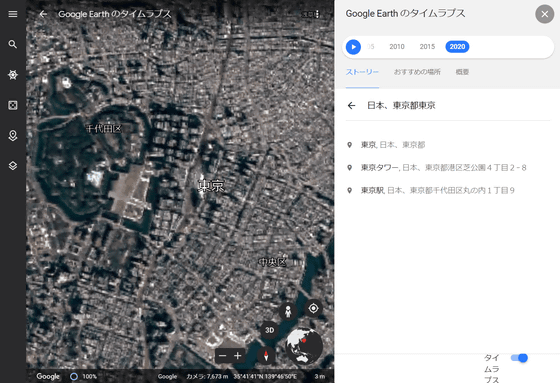The height and width of the screenshot is (383, 560).
Task: Switch to the 概要 tab
Action: tap(462, 72)
